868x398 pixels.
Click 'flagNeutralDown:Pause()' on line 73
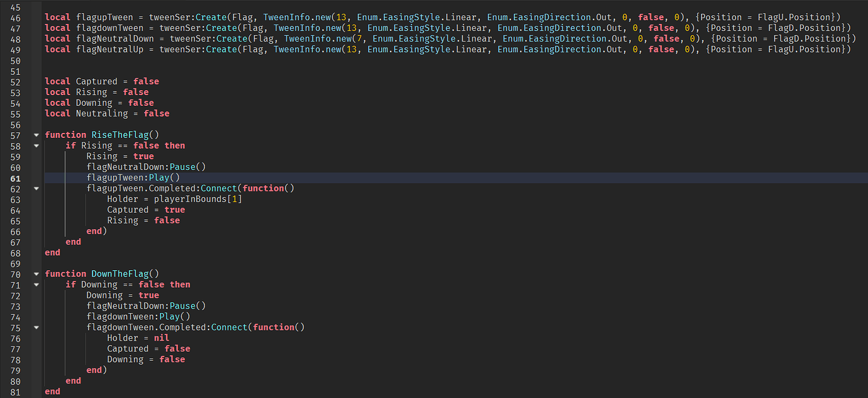pyautogui.click(x=146, y=306)
